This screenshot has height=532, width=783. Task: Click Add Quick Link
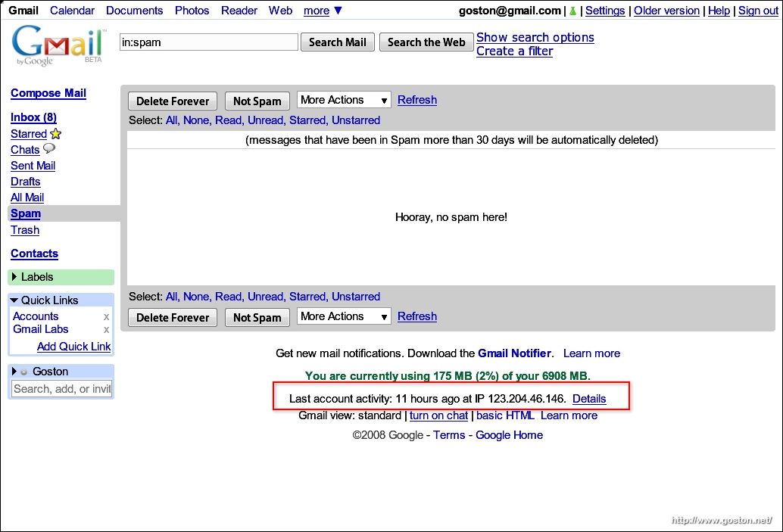[x=74, y=347]
